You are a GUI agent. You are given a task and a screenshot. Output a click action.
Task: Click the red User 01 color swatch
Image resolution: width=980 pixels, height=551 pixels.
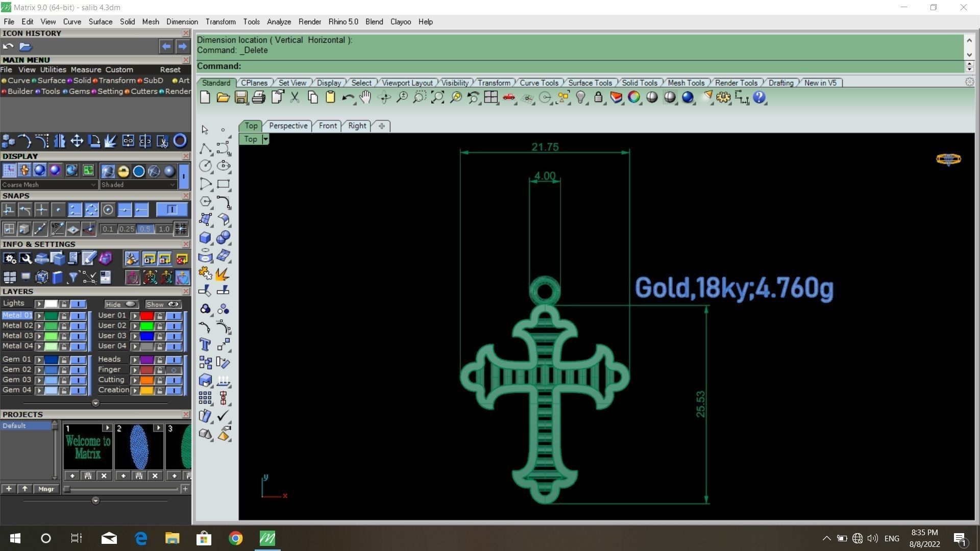[x=146, y=316]
